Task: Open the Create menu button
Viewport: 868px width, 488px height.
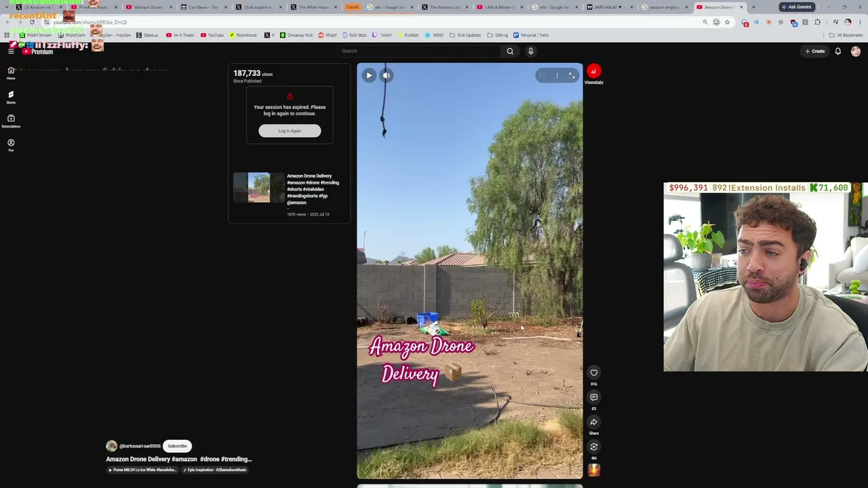Action: (815, 51)
